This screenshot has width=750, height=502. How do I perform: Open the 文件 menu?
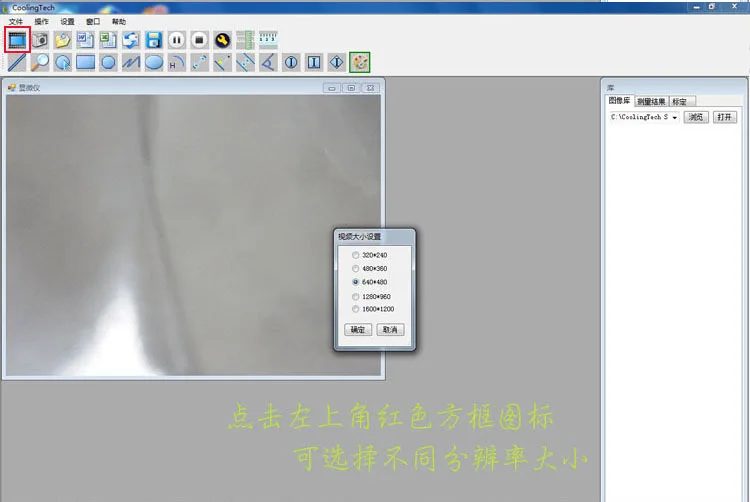point(16,22)
